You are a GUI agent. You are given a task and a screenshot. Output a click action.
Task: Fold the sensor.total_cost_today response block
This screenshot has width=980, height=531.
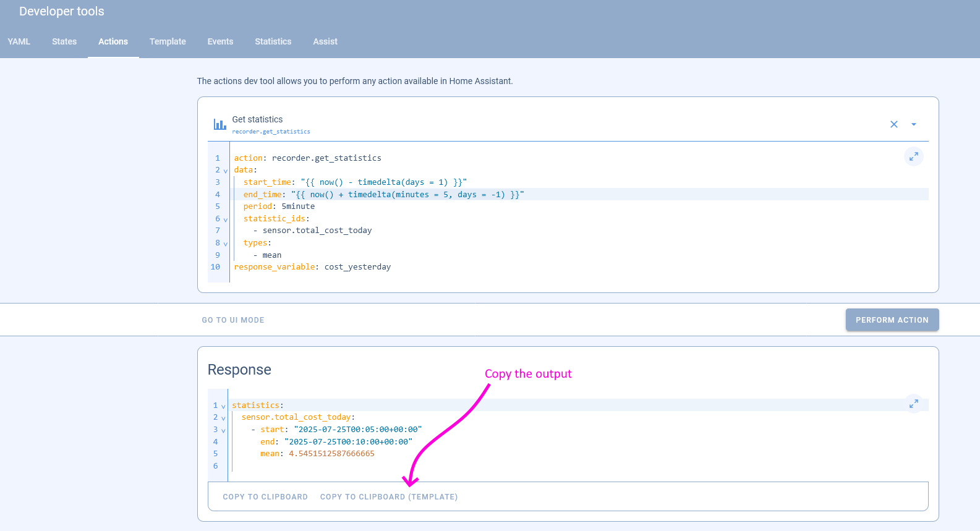coord(223,418)
